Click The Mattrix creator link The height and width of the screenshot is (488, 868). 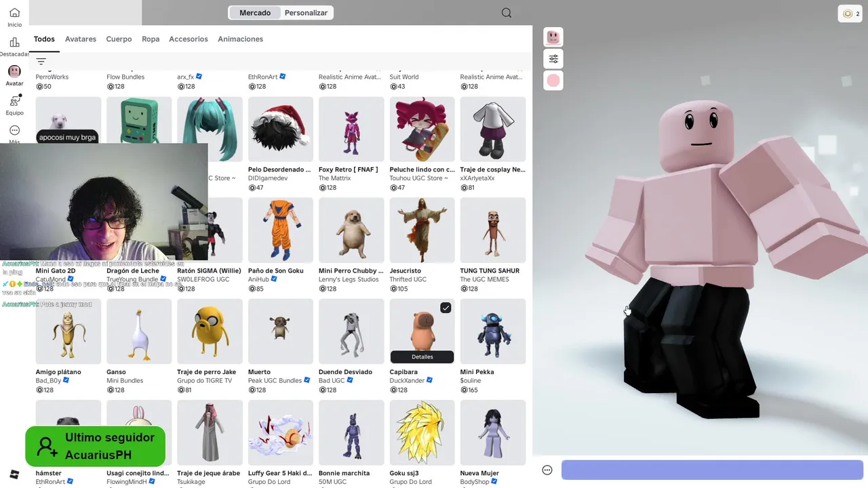coord(335,178)
